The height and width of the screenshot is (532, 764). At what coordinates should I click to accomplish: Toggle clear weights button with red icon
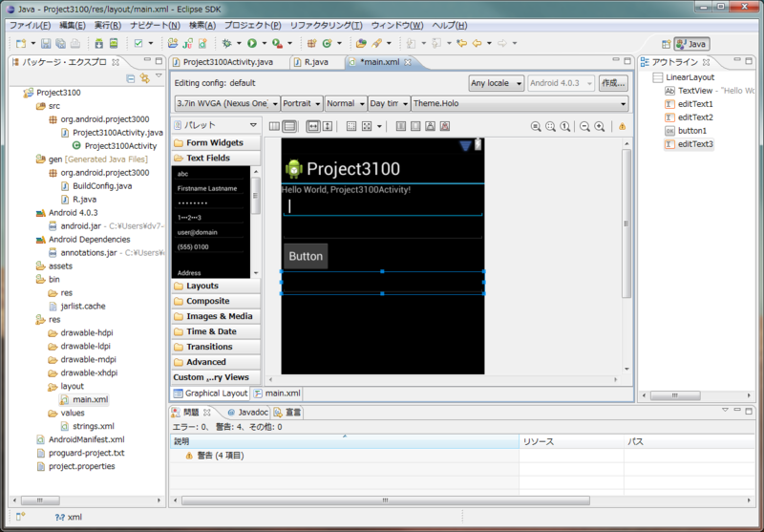coord(445,127)
